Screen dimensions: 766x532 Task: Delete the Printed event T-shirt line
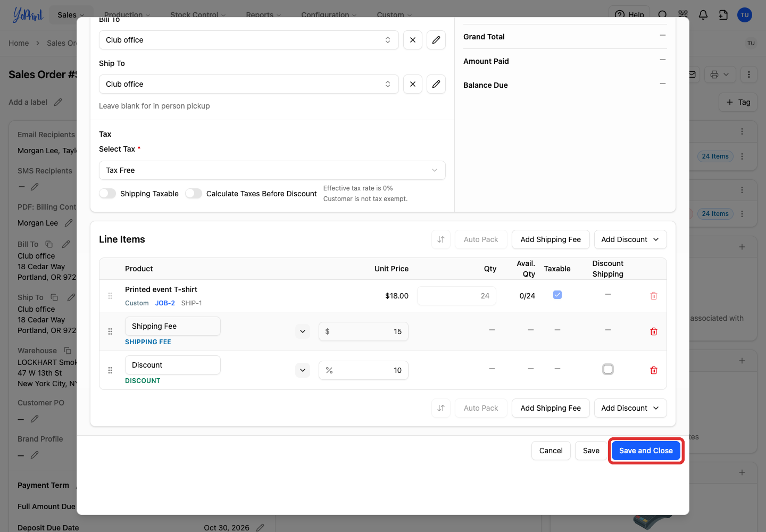point(654,296)
